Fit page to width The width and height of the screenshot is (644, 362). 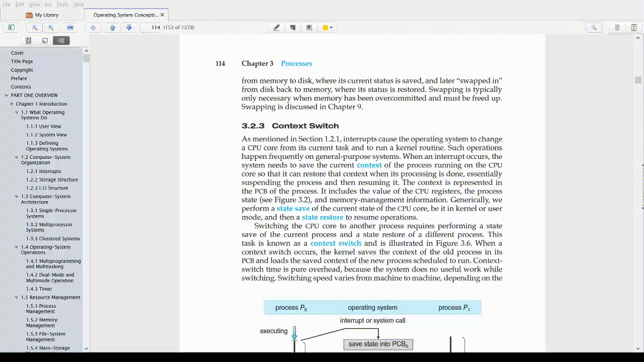[70, 28]
